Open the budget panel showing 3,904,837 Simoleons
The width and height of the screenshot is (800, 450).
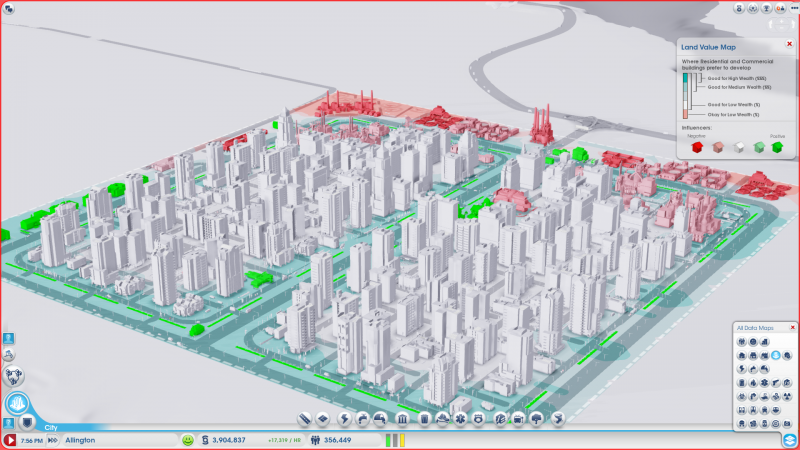click(x=230, y=440)
